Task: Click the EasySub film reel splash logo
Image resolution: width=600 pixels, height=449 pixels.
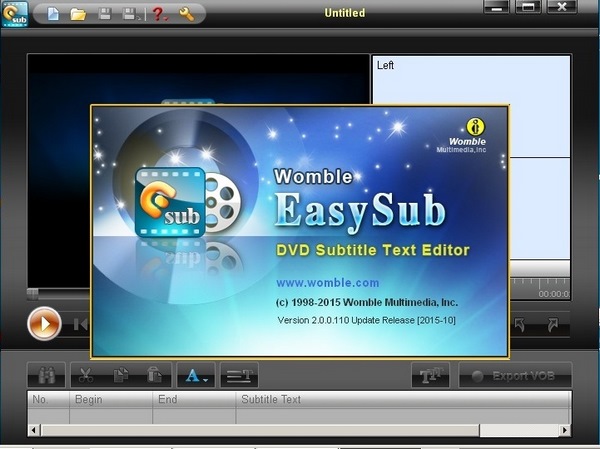Action: tap(189, 202)
